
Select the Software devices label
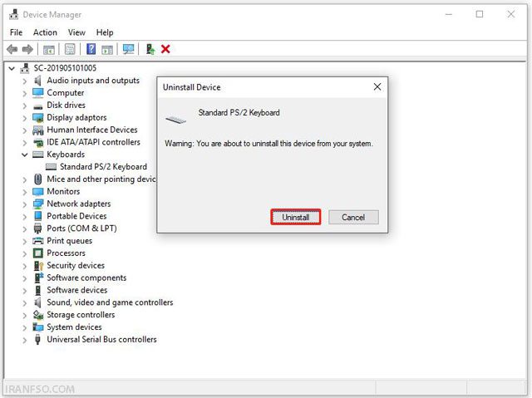[77, 290]
